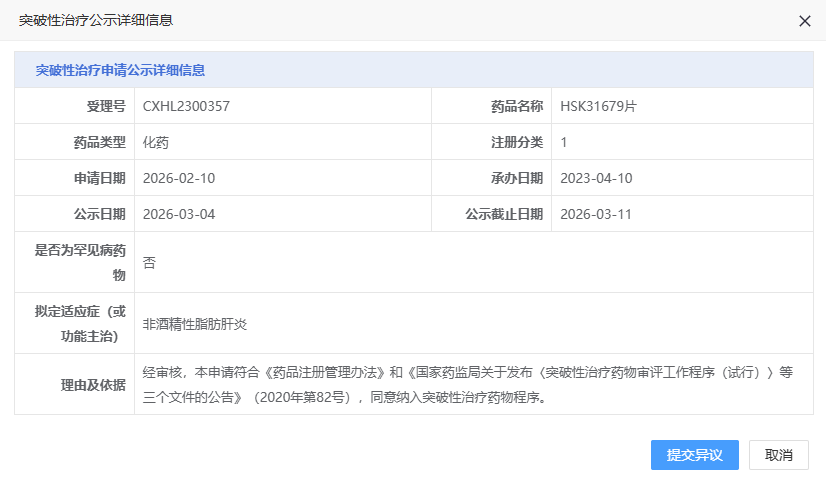This screenshot has height=481, width=826.
Task: Click the acceptance number CXHL2300357
Action: point(187,106)
